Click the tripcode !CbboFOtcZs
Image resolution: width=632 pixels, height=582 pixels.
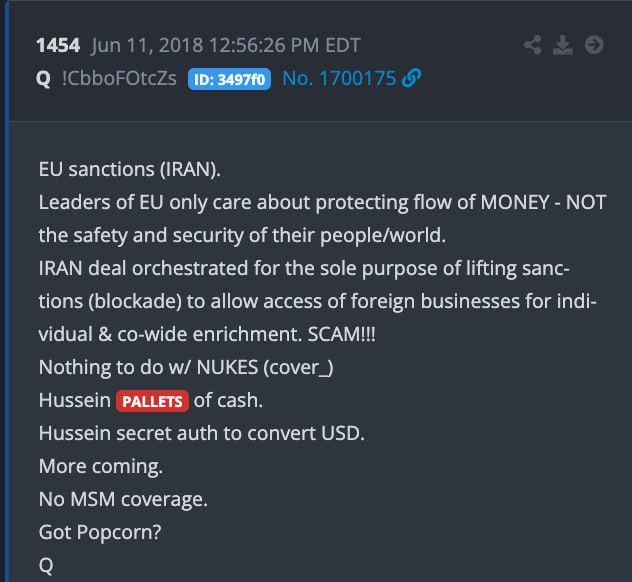tap(119, 78)
